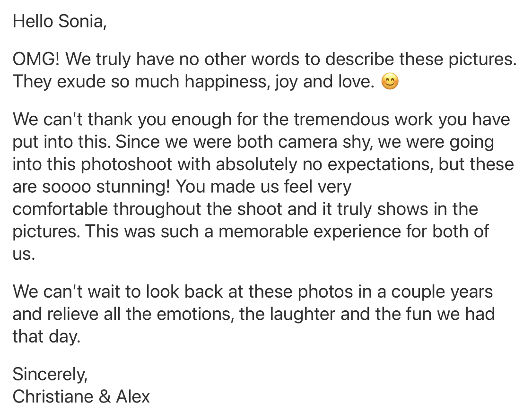The image size is (532, 411).
Task: Click the word 'laughter' in last paragraph
Action: pos(303,314)
